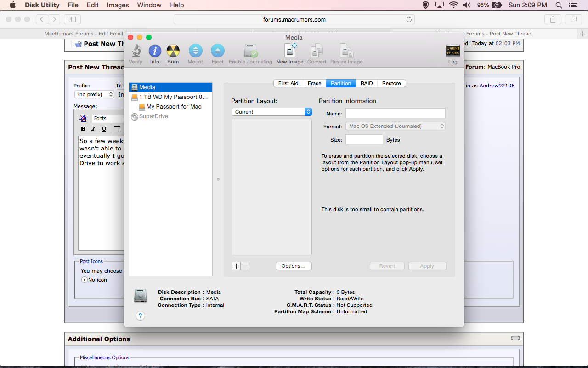Select the Media disk in sidebar

pos(170,87)
